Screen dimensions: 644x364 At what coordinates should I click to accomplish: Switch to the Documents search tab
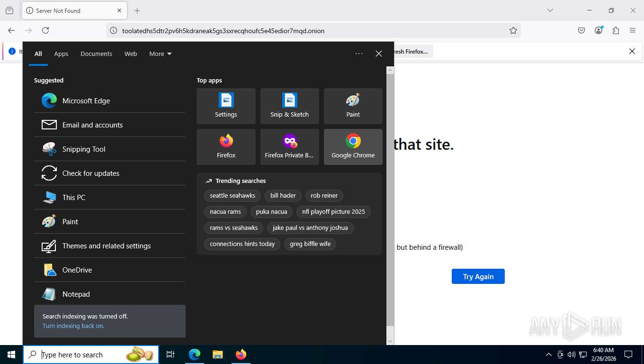click(96, 54)
